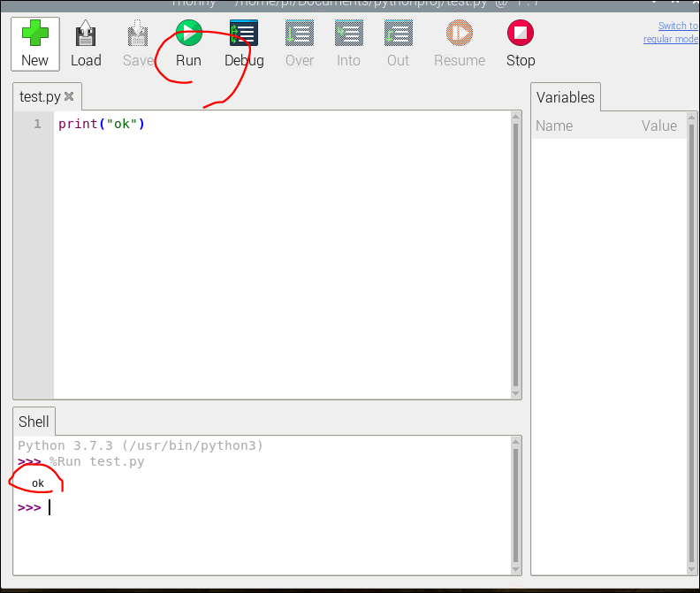
Task: Click the Variables panel's vertical scrollbar thumb
Action: pyautogui.click(x=691, y=344)
